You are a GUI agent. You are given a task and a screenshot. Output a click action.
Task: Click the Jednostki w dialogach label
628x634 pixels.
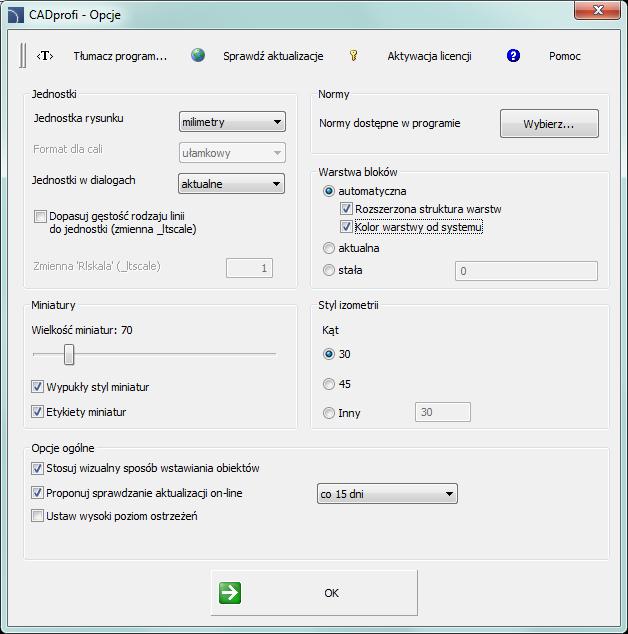84,180
